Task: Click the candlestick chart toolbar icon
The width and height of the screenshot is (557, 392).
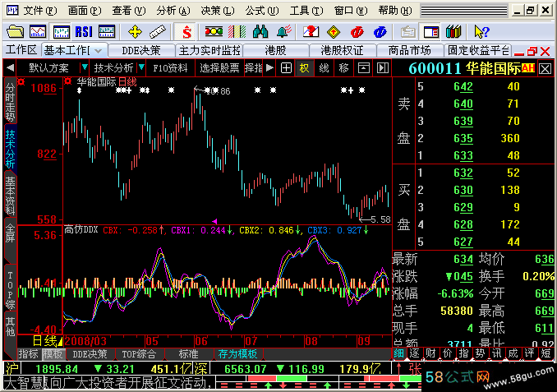Action: pos(61,32)
